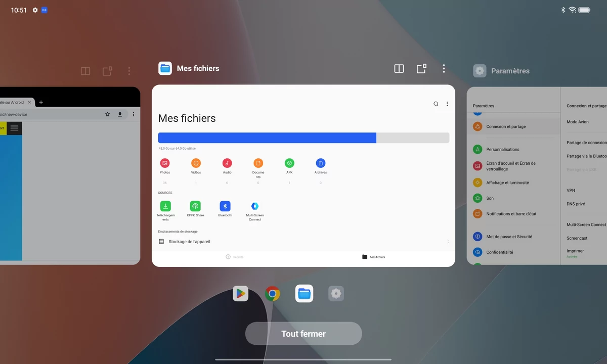Tap settings gear in status bar
Viewport: 607px width, 364px height.
coord(35,10)
